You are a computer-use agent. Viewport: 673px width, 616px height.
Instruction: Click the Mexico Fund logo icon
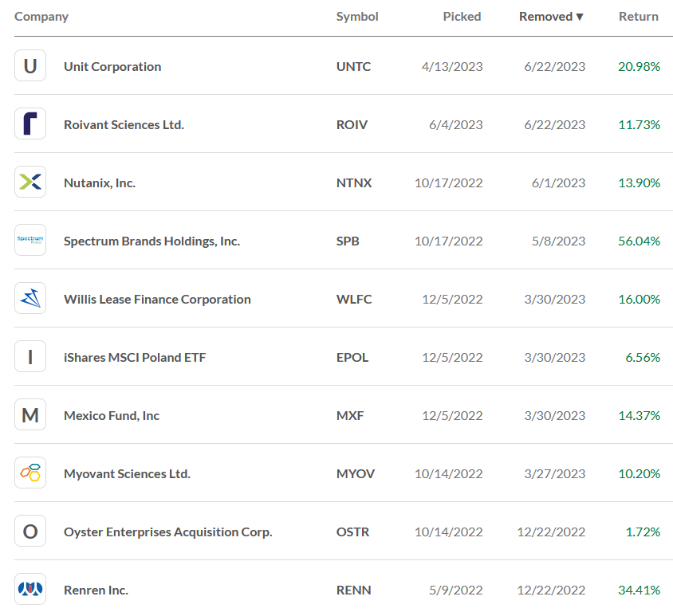(x=30, y=415)
